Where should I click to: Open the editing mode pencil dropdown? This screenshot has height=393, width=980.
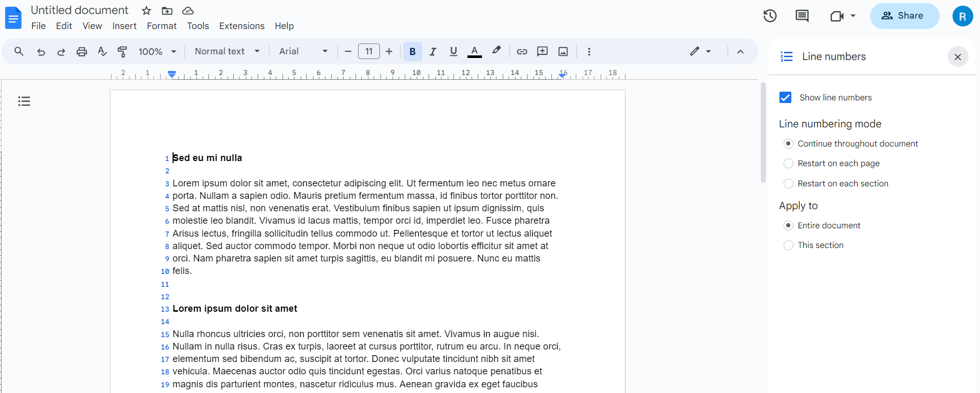(700, 51)
